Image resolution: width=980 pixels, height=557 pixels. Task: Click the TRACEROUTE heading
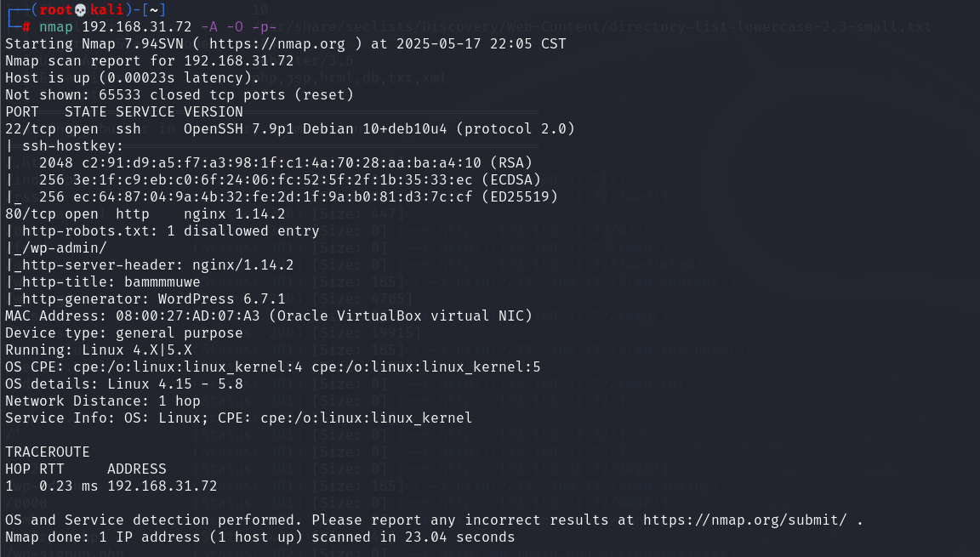(x=48, y=452)
